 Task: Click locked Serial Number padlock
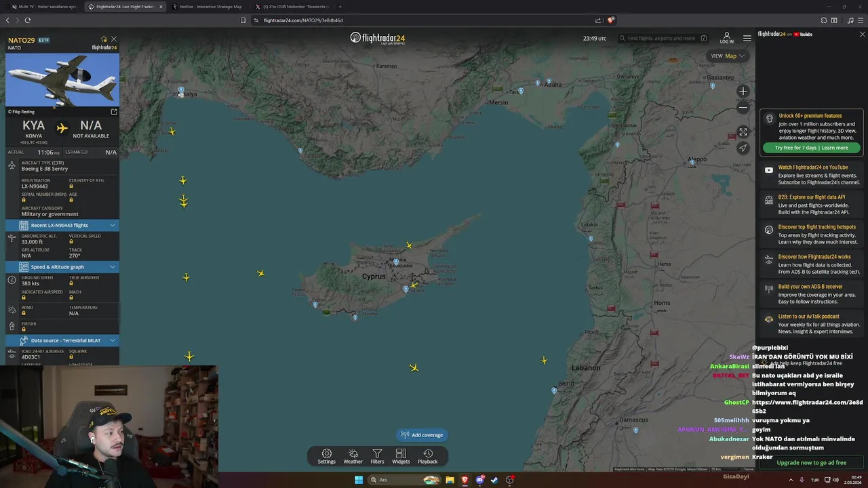(24, 200)
